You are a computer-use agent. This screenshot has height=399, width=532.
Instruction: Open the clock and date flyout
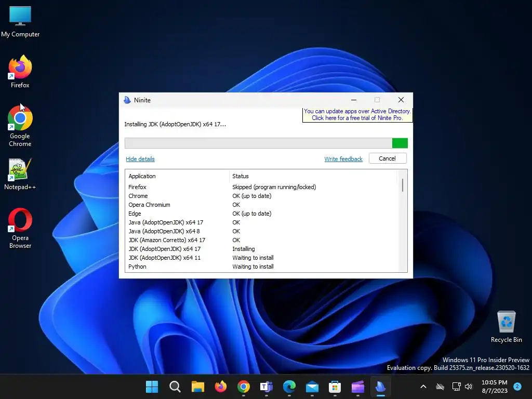[495, 387]
